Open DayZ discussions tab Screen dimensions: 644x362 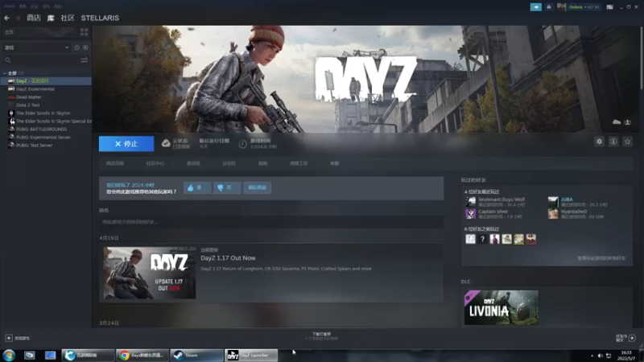pyautogui.click(x=229, y=163)
